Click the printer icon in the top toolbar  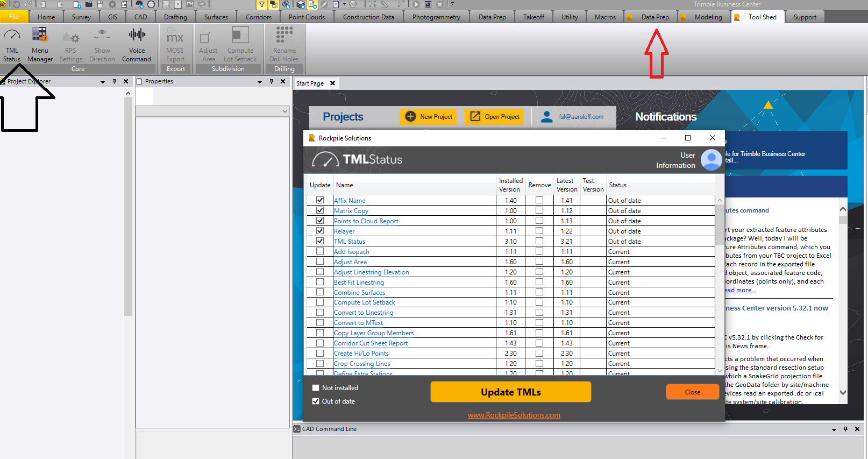point(353,4)
